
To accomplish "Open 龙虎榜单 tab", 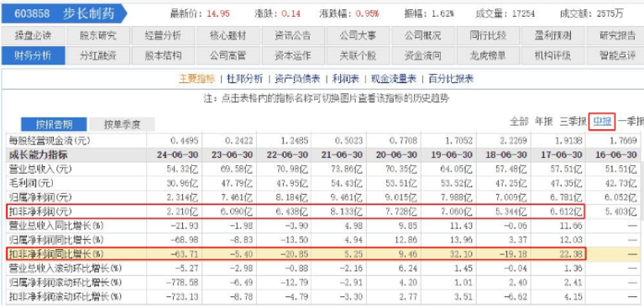I will pyautogui.click(x=488, y=55).
